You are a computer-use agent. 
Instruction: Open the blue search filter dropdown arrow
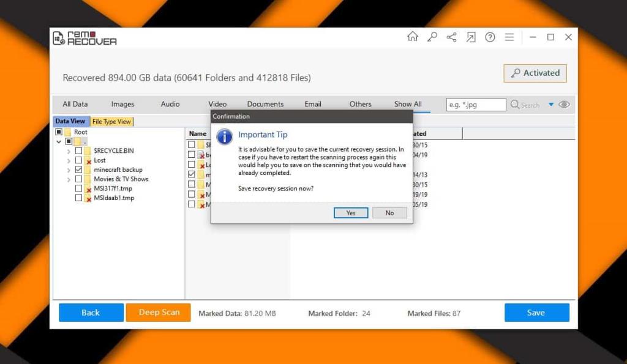pos(551,105)
